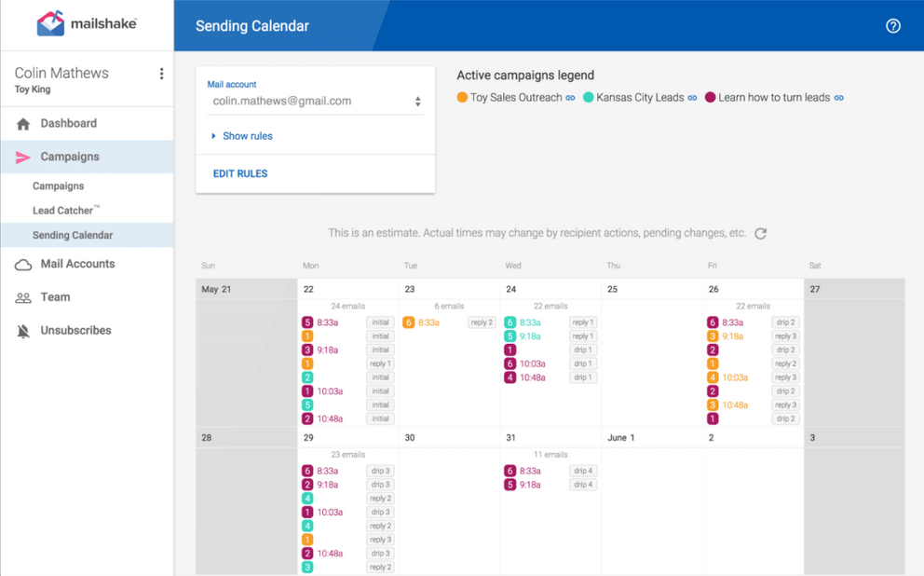Viewport: 924px width, 576px height.
Task: Click the "reply 1" tag at 9:18a on May 24
Action: tap(583, 336)
